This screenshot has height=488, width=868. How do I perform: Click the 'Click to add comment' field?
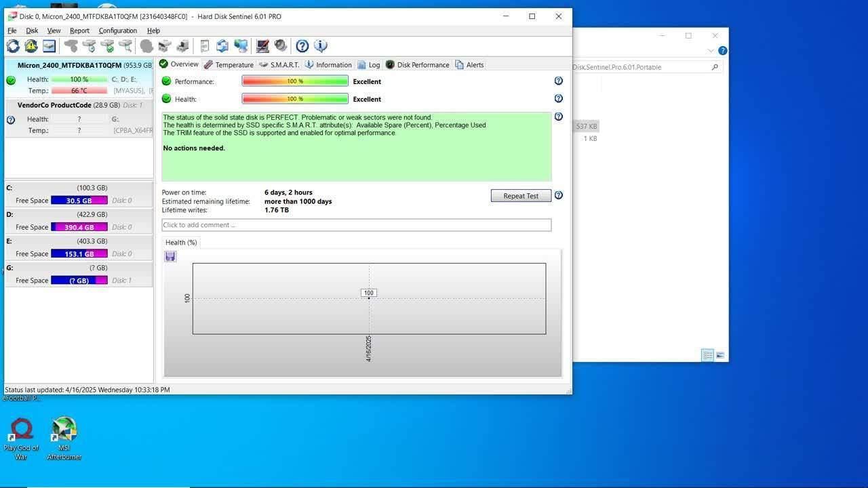coord(357,225)
